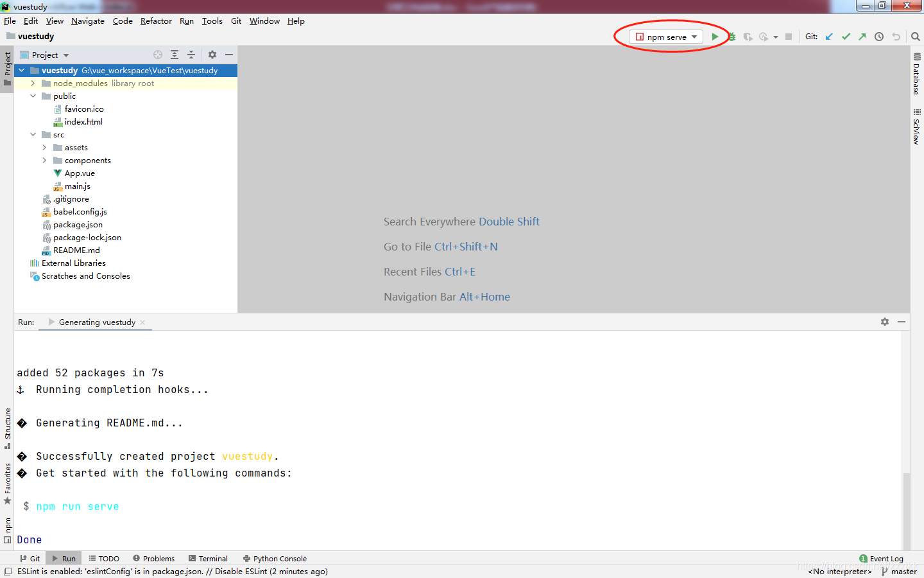Viewport: 924px width, 578px height.
Task: Collapse the src folder
Action: [33, 135]
